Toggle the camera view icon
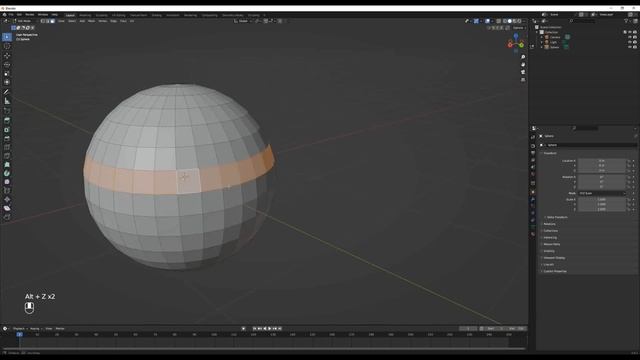The image size is (640, 360). click(x=523, y=72)
